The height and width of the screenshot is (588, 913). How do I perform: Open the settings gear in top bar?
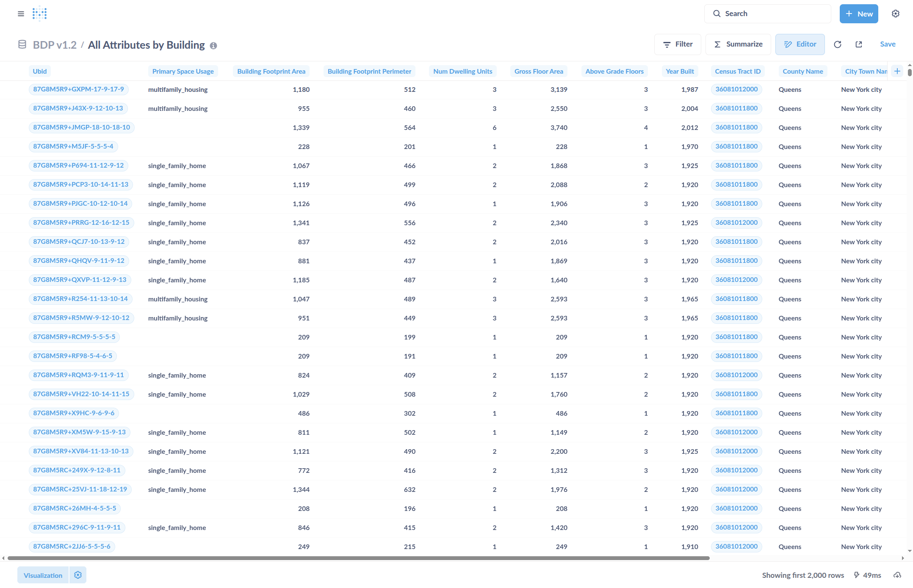895,14
